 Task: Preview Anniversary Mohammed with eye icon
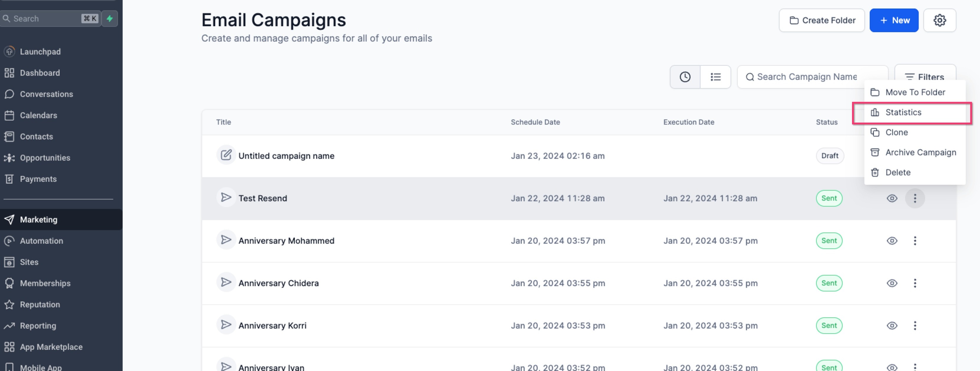point(892,241)
